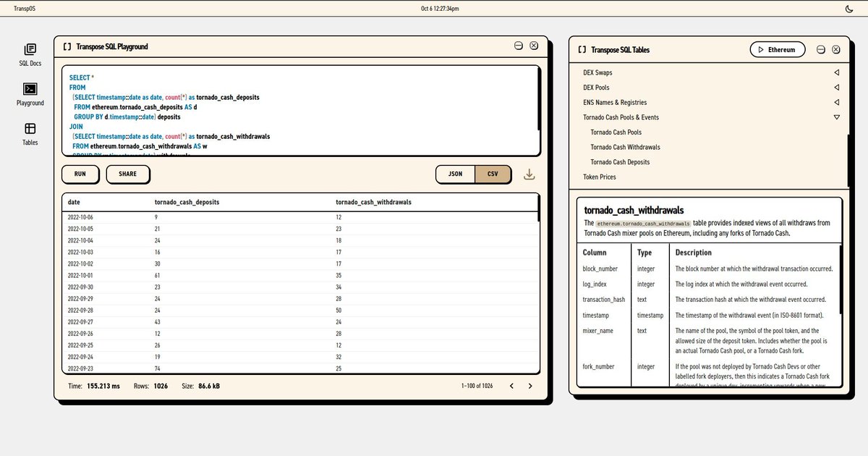Select the Tornado Cash Pools table
Screen dimensions: 868x456
616,132
